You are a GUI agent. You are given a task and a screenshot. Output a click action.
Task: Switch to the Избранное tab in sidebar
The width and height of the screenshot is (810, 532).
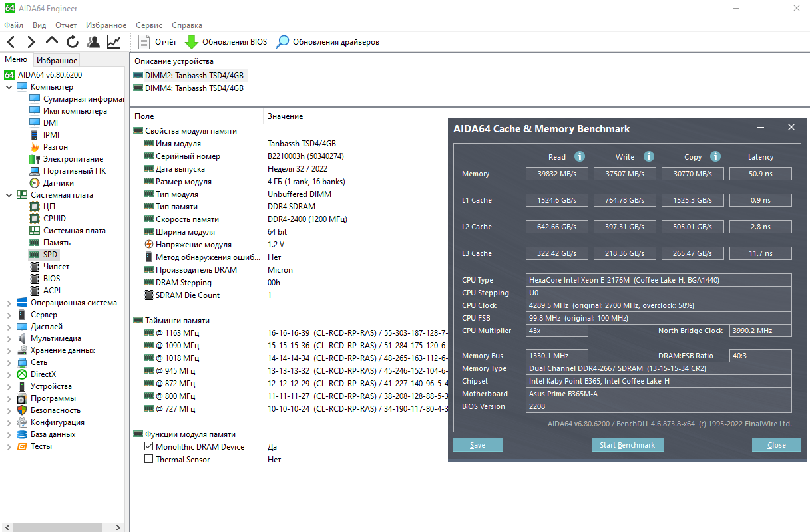click(x=57, y=60)
